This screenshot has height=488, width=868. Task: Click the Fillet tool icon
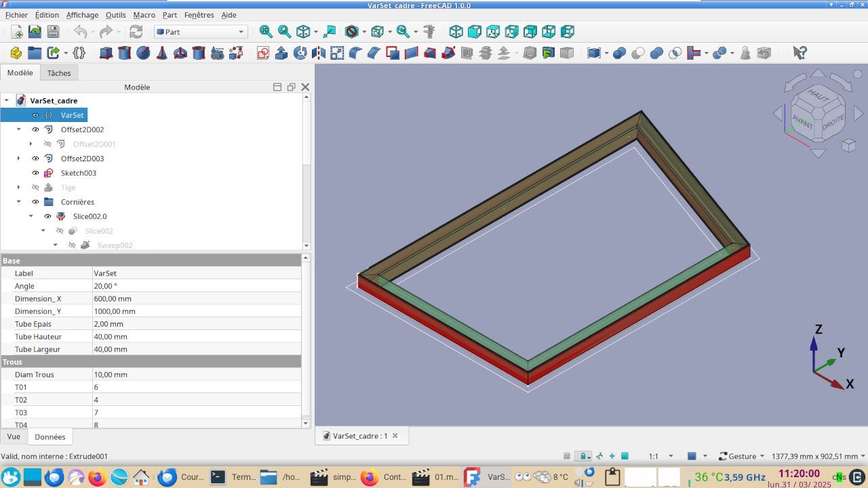tap(355, 53)
